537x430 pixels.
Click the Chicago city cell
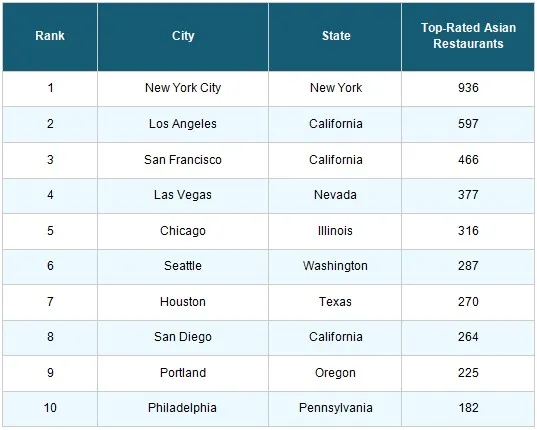(183, 231)
